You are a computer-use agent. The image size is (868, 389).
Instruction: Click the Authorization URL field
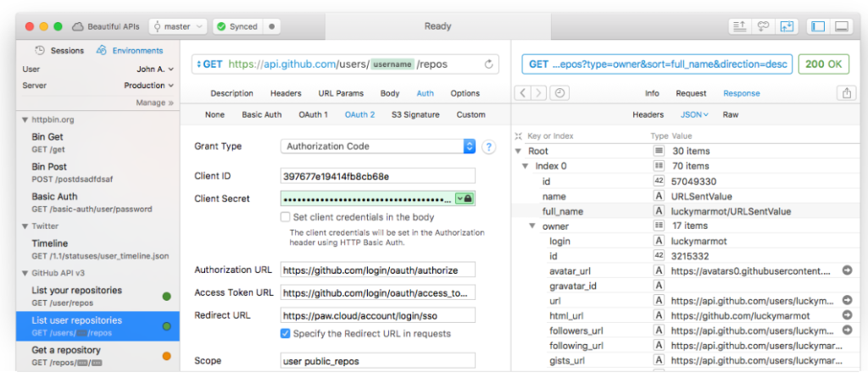[378, 270]
